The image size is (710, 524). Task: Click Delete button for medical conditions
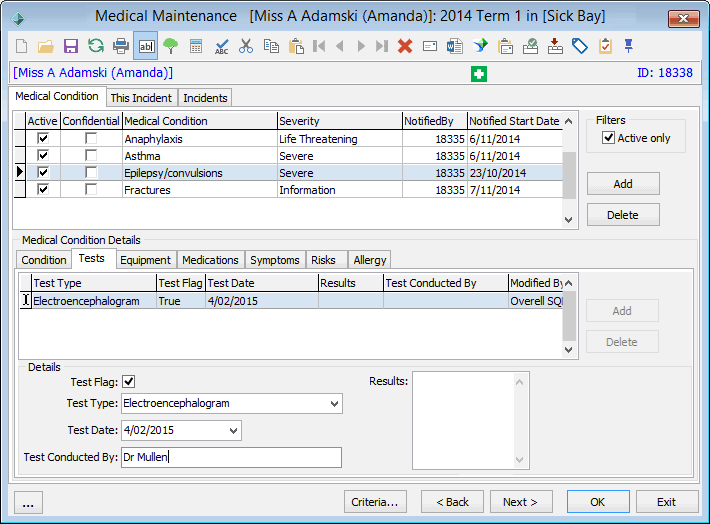pos(623,215)
